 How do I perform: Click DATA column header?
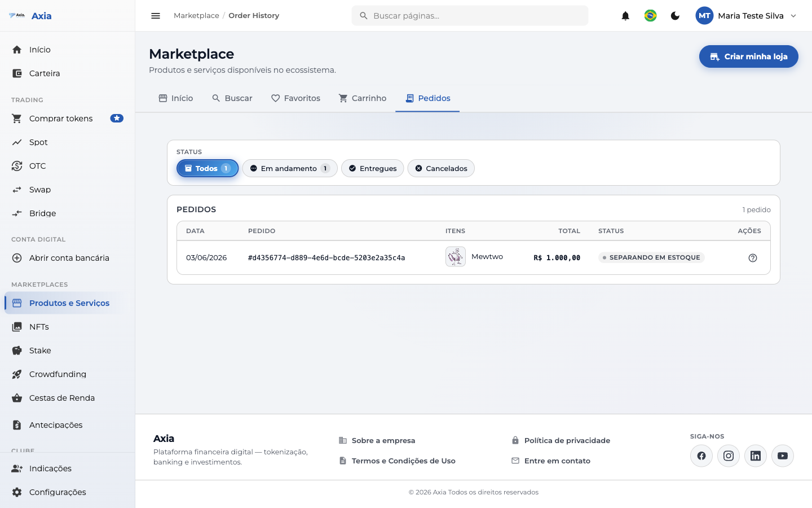tap(195, 231)
